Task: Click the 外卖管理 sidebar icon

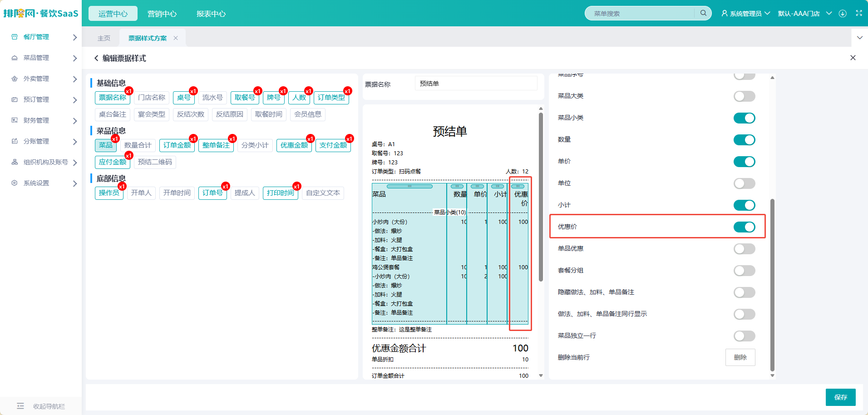Action: (x=15, y=79)
